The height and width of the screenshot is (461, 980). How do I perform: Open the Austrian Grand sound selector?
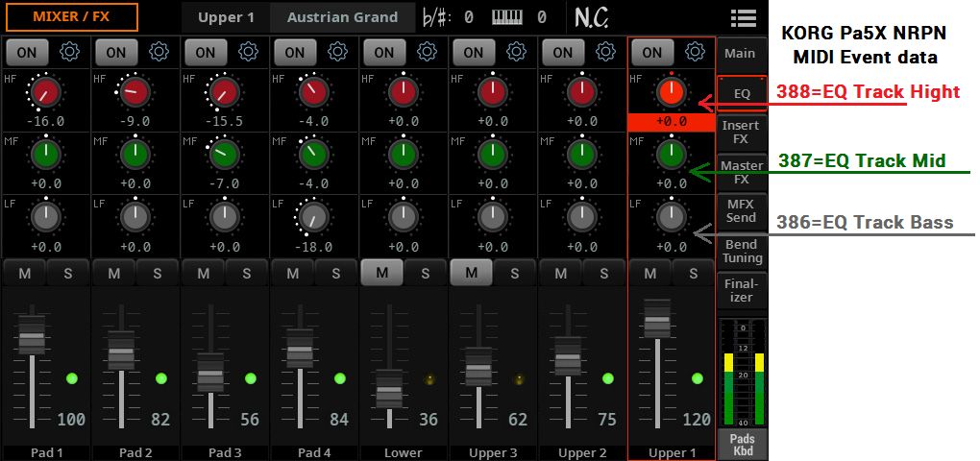pyautogui.click(x=342, y=17)
